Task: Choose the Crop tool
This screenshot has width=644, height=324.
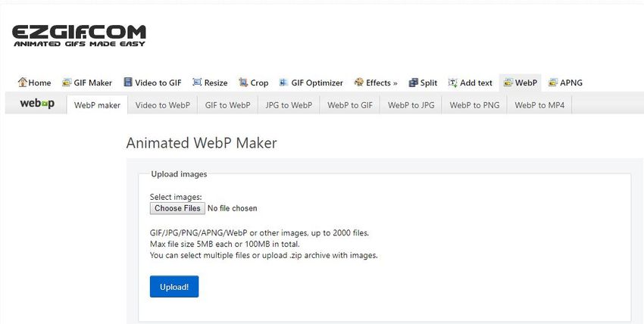Action: [253, 83]
